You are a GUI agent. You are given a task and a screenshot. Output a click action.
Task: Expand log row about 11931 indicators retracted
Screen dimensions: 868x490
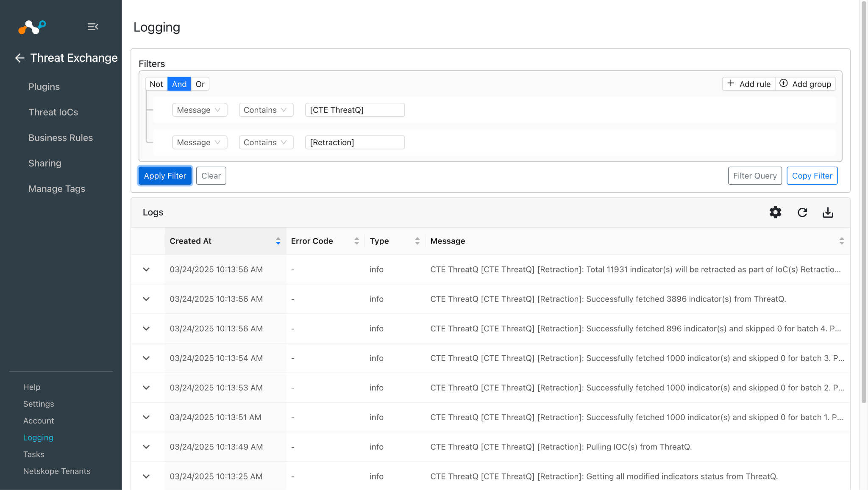point(146,269)
